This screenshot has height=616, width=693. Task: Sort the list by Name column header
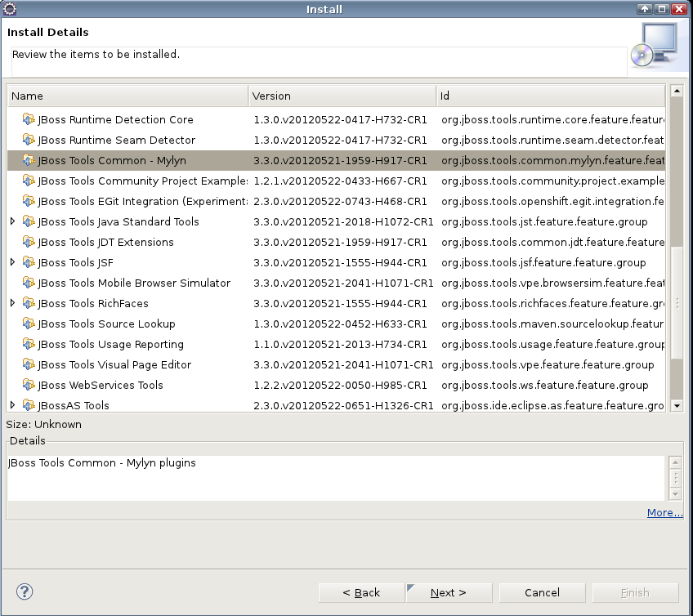pos(127,96)
